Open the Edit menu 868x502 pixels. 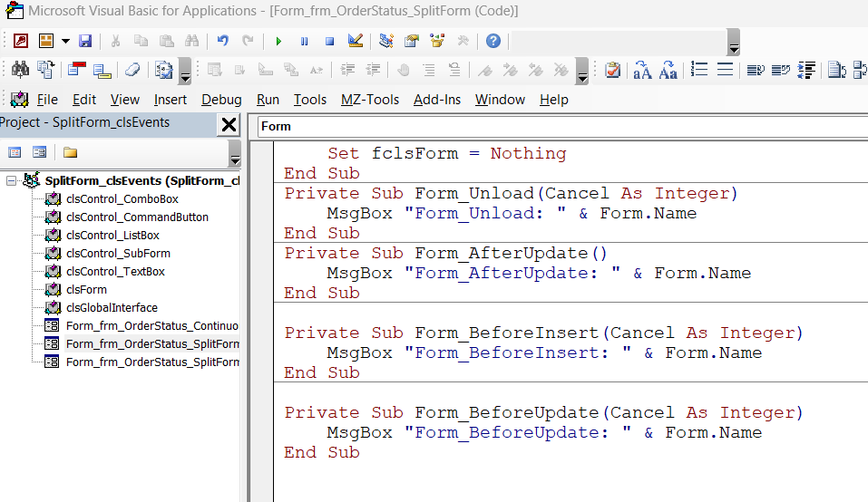pyautogui.click(x=84, y=100)
